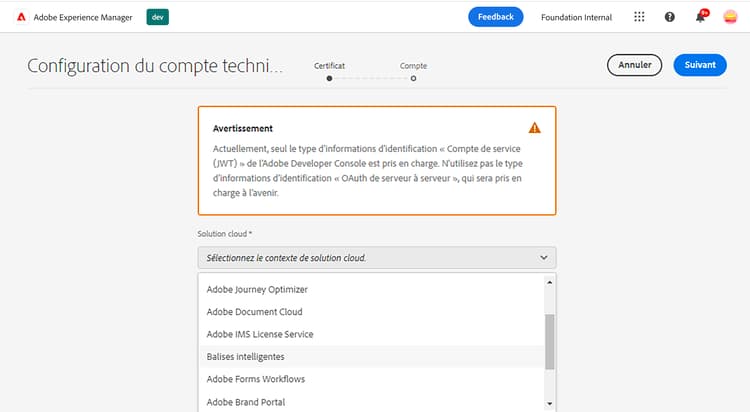Select the Compte wizard step
750x412 pixels.
413,72
